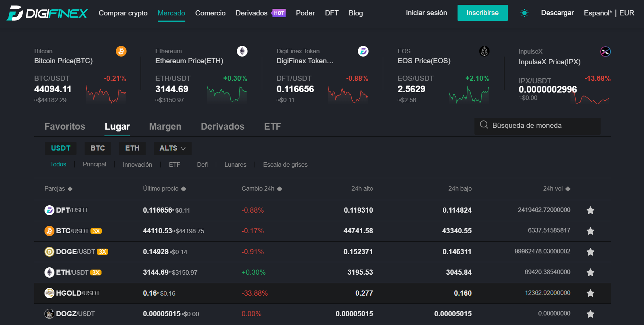Click the Búsqueda de moneda field
This screenshot has height=325, width=644.
[537, 126]
